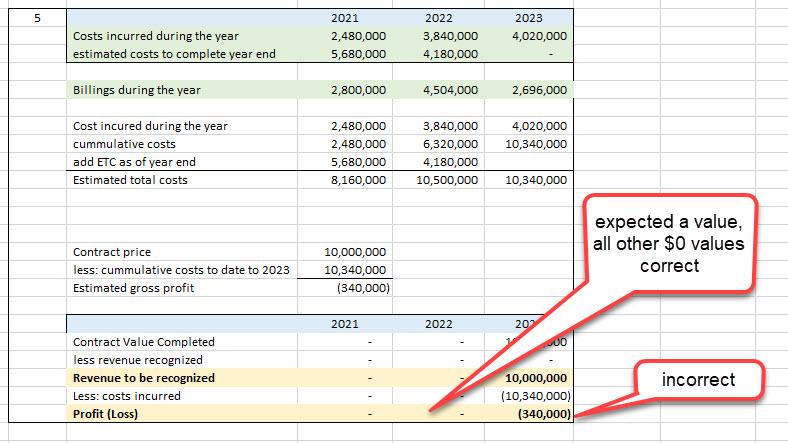This screenshot has width=788, height=443.
Task: Select the (10,340,000) costs incurred cell
Action: tap(536, 396)
